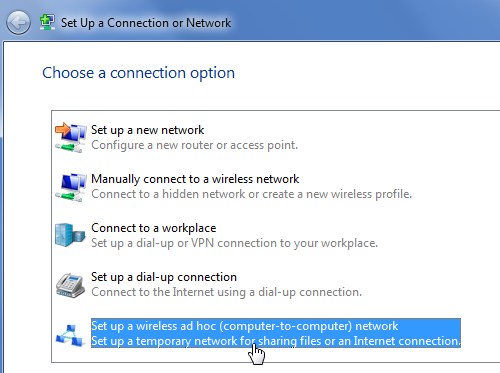Screen dimensions: 500x373
Task: Select the wireless network computers icon
Action: 71,187
